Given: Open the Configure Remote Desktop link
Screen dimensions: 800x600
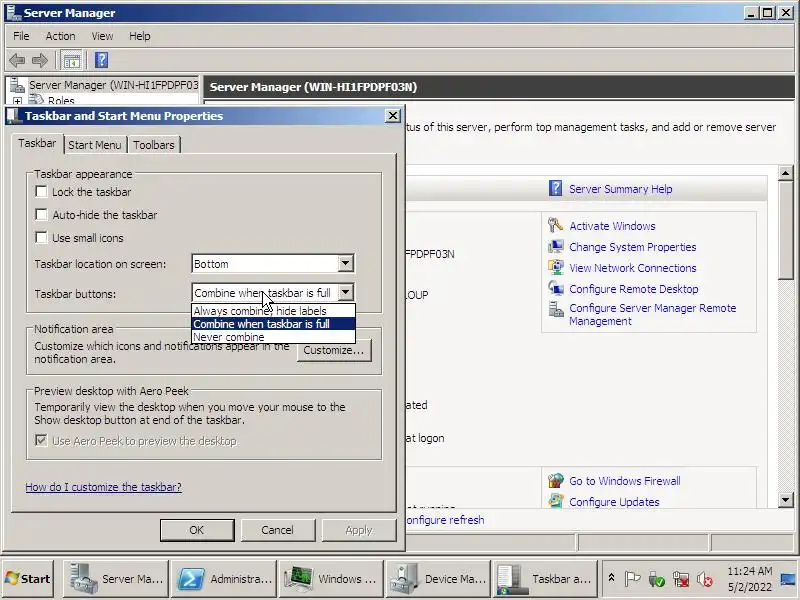Looking at the screenshot, I should click(634, 289).
